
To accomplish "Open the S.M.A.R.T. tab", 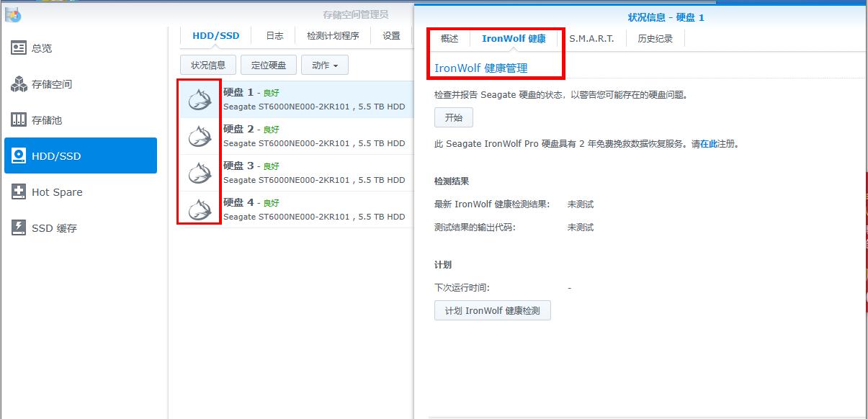I will pos(591,39).
